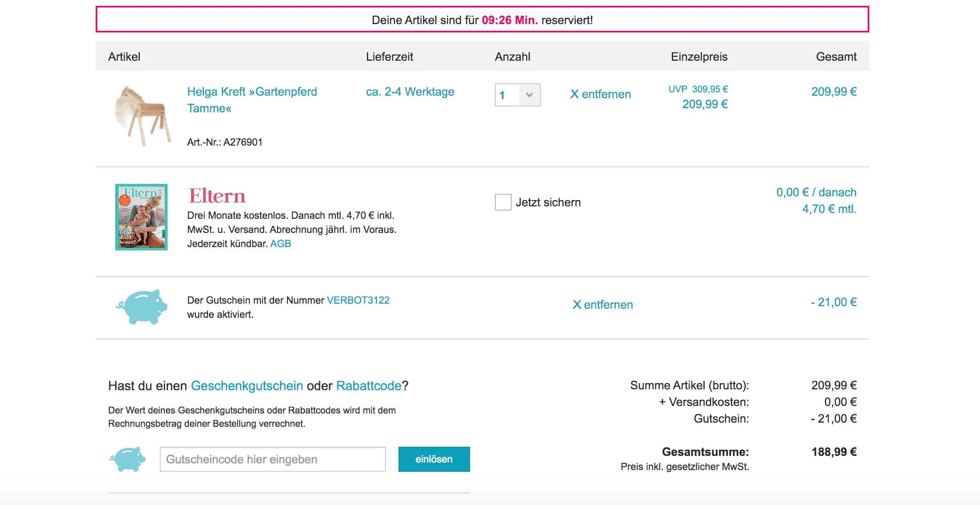980x505 pixels.
Task: Click the Gartenpferd wooden horse product image
Action: click(x=142, y=116)
